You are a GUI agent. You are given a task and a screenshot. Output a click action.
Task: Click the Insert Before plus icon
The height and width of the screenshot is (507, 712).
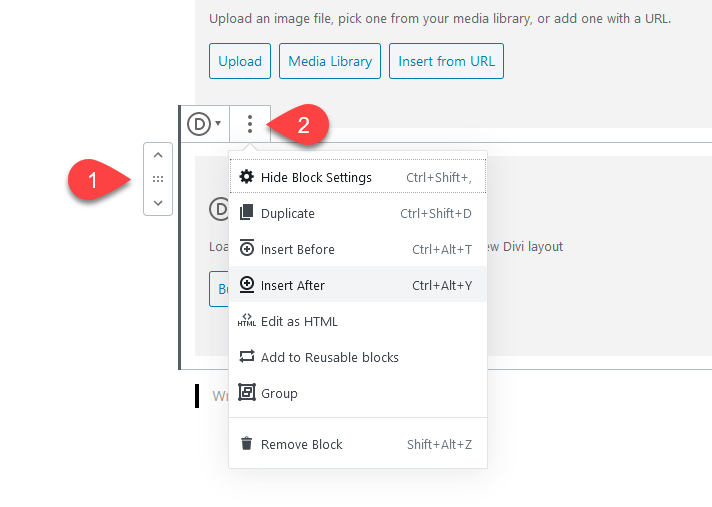(x=247, y=249)
